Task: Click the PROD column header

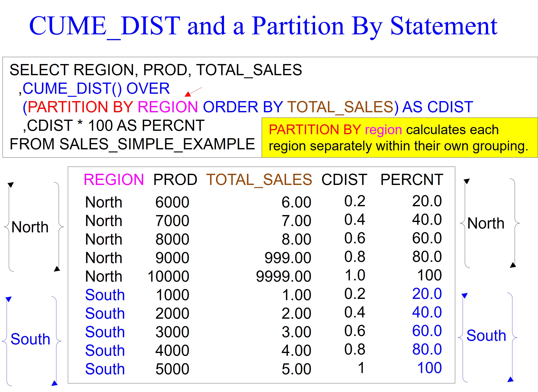Action: pyautogui.click(x=175, y=179)
